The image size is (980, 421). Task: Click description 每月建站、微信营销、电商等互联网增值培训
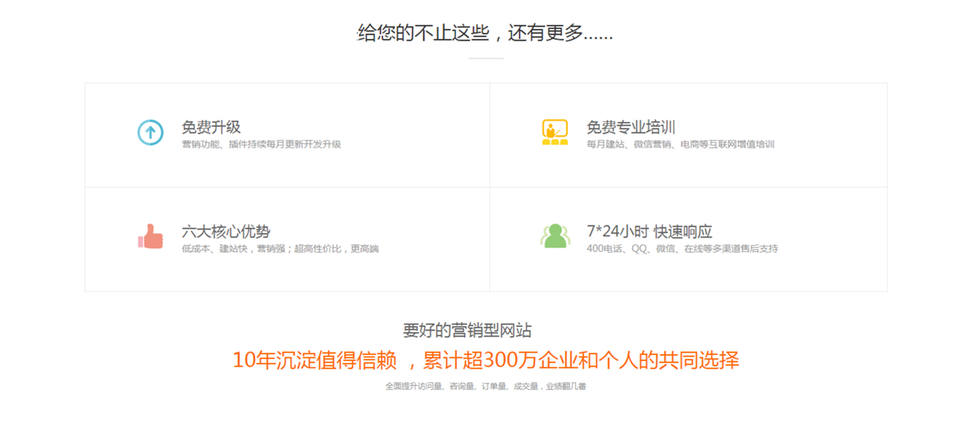[x=680, y=145]
